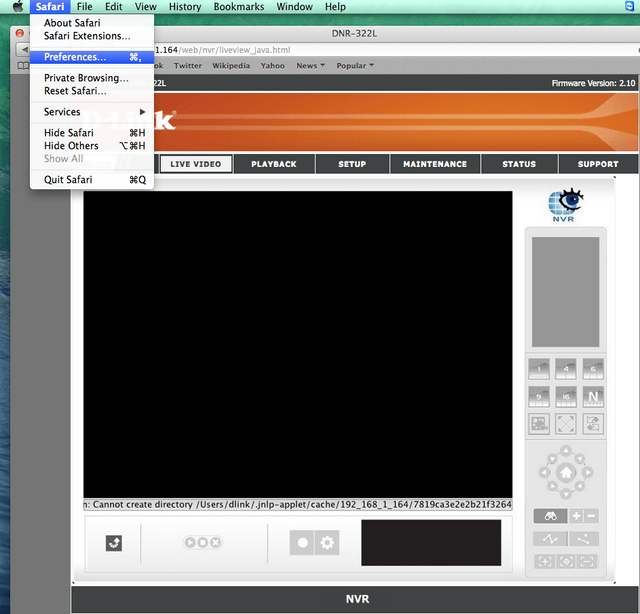Select the 16-camera split layout
This screenshot has height=614, width=640.
[x=566, y=396]
